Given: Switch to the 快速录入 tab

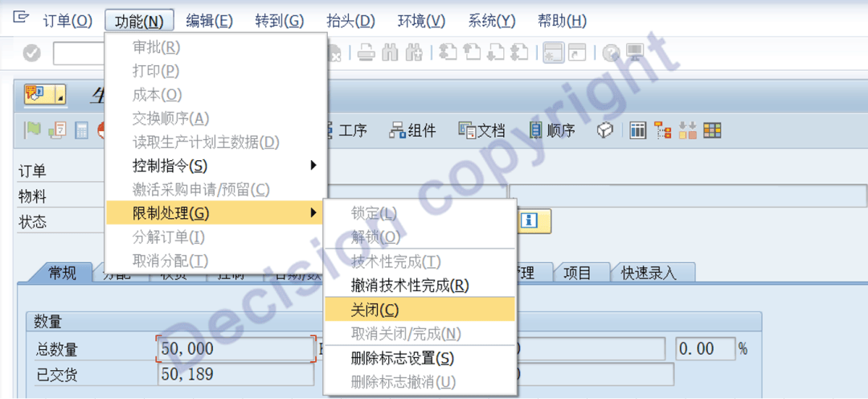Looking at the screenshot, I should tap(648, 273).
